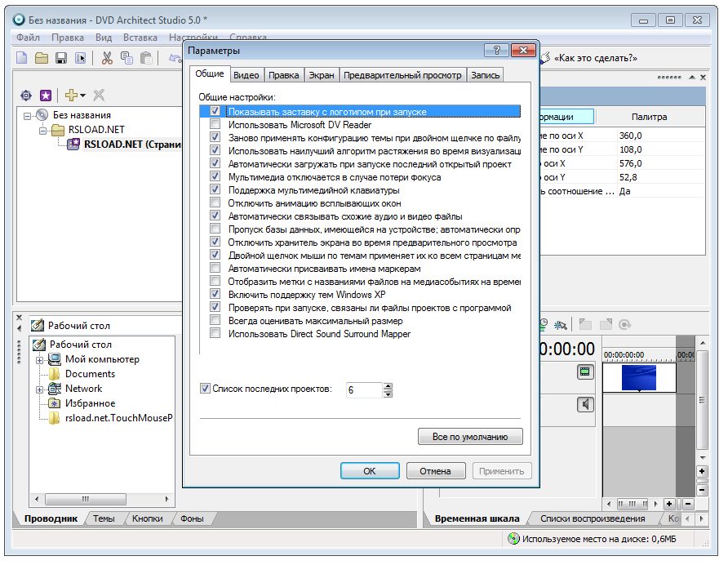Increase recent projects count spinner up

(x=388, y=386)
